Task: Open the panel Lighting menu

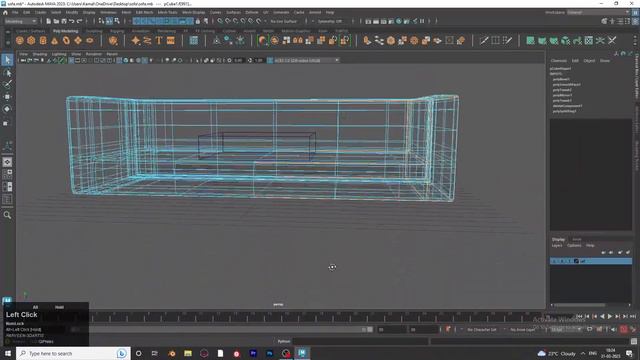Action: coord(59,54)
